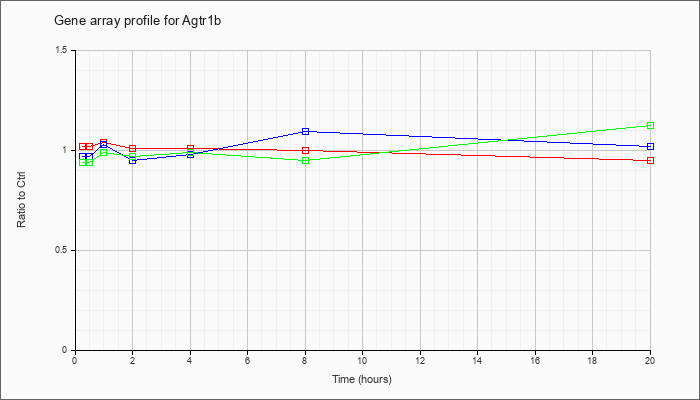Click the 1.5 tick label on y-axis
The width and height of the screenshot is (700, 400).
pyautogui.click(x=61, y=50)
